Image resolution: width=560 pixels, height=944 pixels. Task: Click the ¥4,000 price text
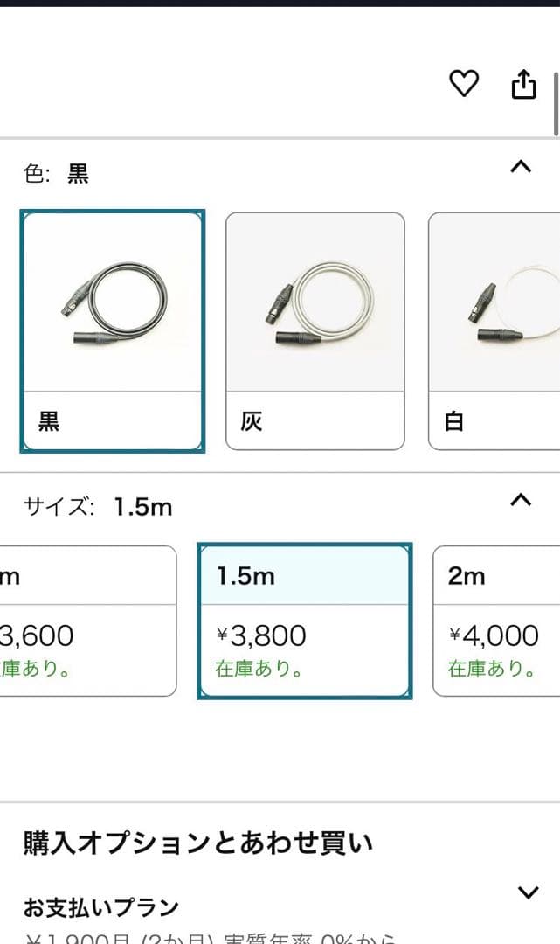pos(494,635)
